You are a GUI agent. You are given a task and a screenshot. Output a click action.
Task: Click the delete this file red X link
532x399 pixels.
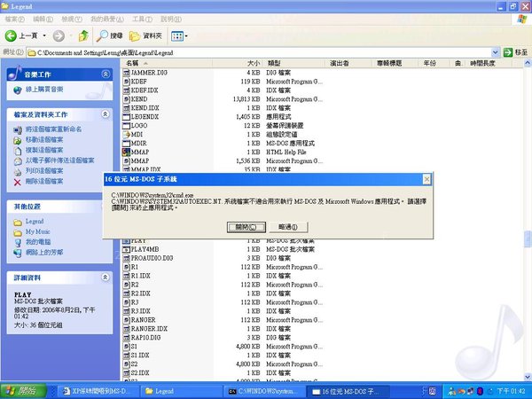(18, 182)
